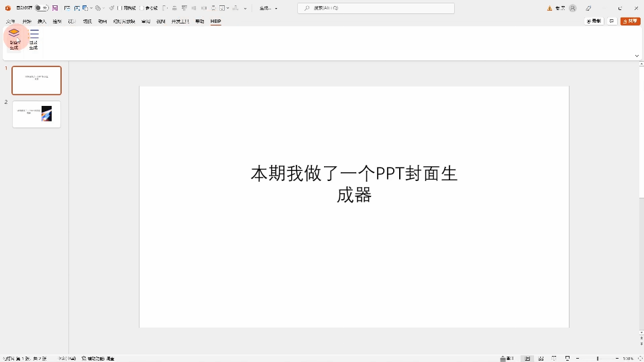
Task: Switch to the 插入 insert tab
Action: pyautogui.click(x=42, y=21)
